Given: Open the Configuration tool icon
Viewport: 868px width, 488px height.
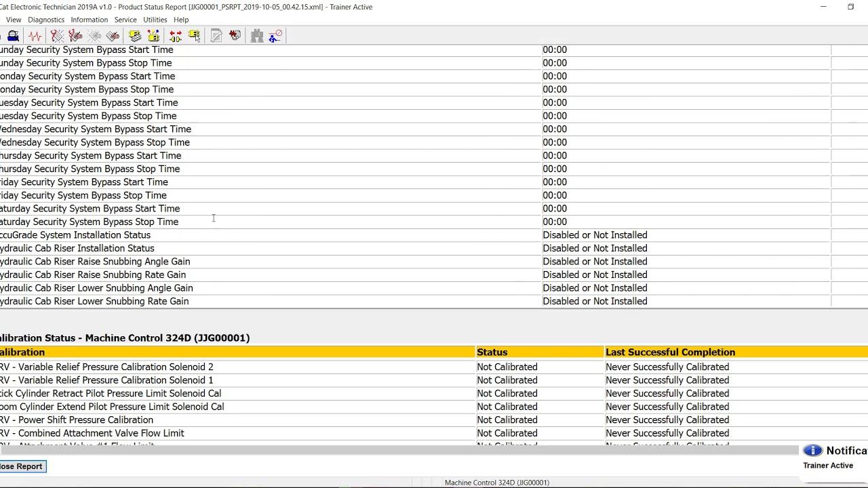Looking at the screenshot, I should [x=153, y=36].
